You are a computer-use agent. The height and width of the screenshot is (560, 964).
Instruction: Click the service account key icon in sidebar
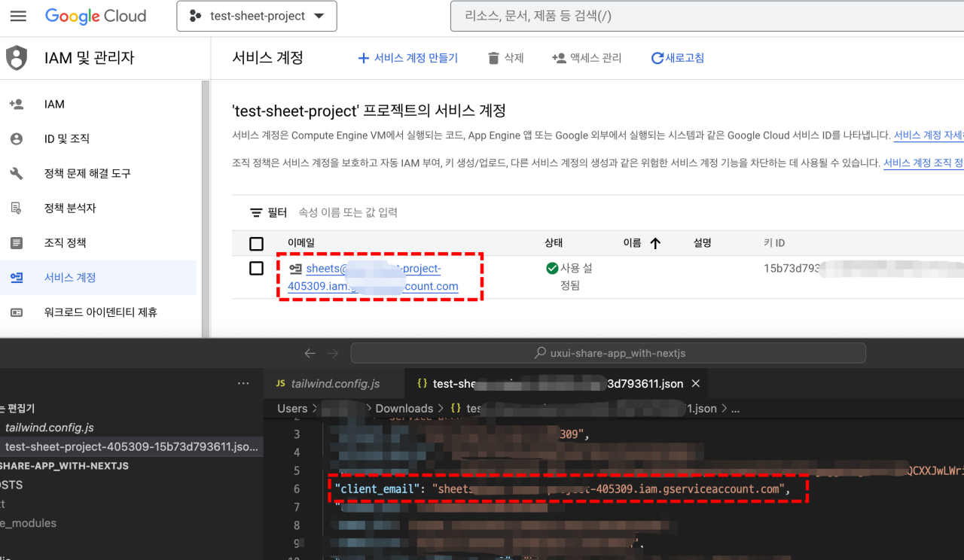(x=17, y=278)
